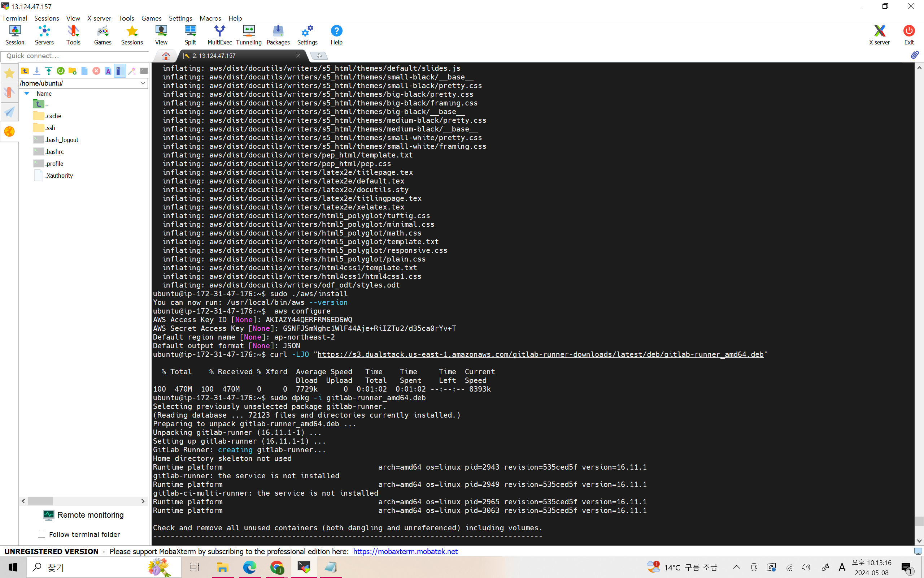The height and width of the screenshot is (578, 924).
Task: Open a new tab with plus button
Action: [319, 56]
